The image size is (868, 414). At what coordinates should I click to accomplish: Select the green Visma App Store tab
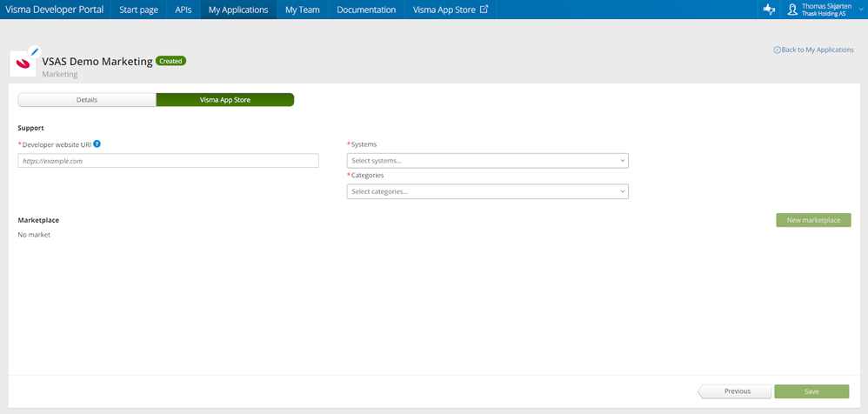coord(224,100)
